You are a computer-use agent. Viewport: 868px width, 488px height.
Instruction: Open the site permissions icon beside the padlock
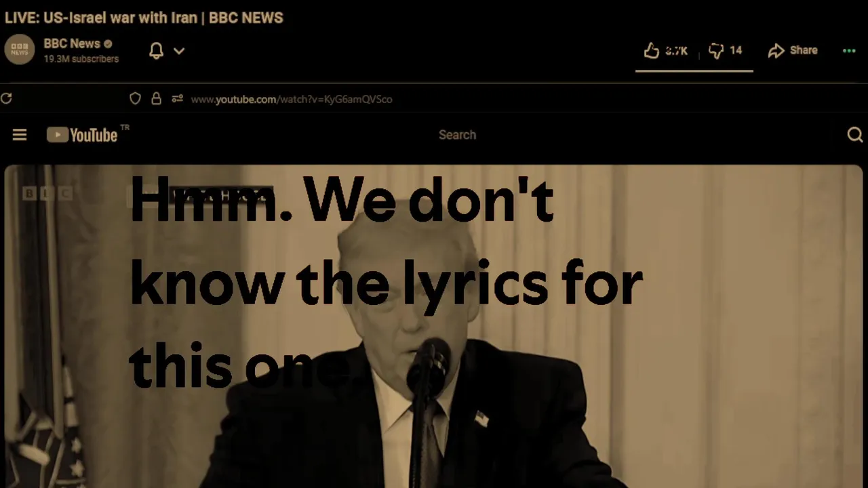[x=177, y=99]
